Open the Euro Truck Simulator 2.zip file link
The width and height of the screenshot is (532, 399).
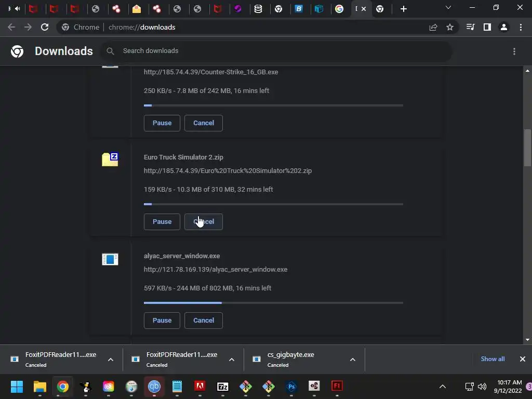tap(183, 157)
